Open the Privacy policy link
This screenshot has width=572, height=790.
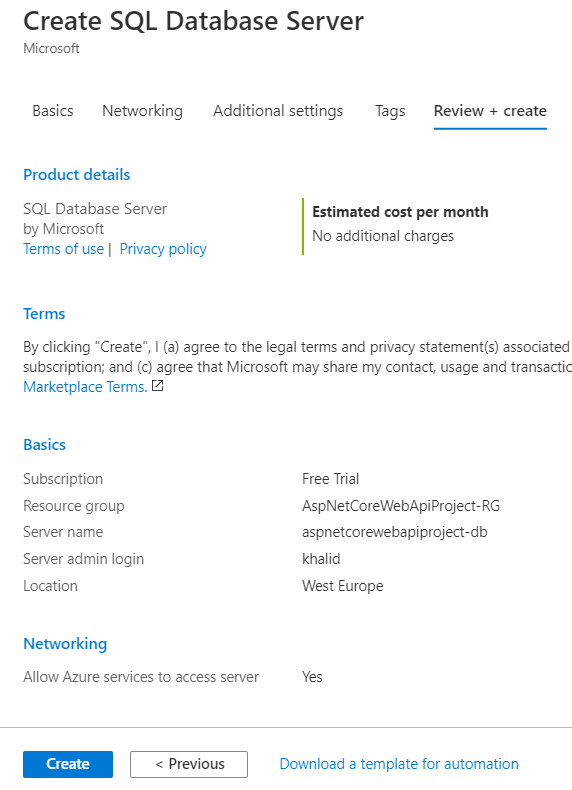coord(163,249)
